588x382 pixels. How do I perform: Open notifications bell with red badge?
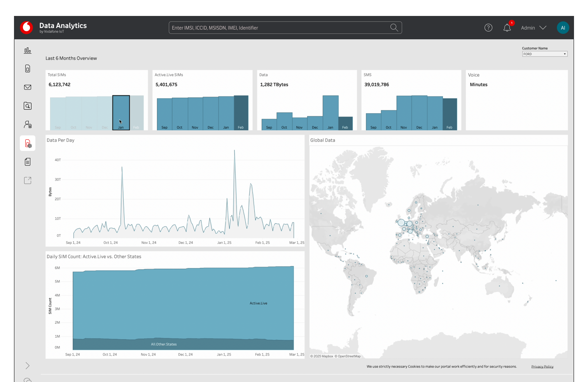507,28
